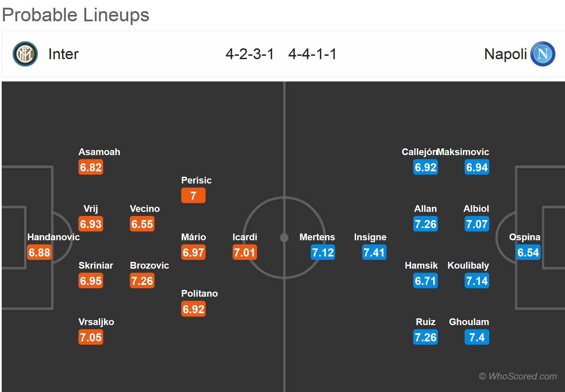Click Icardi's 7.01 rating badge

pos(245,252)
